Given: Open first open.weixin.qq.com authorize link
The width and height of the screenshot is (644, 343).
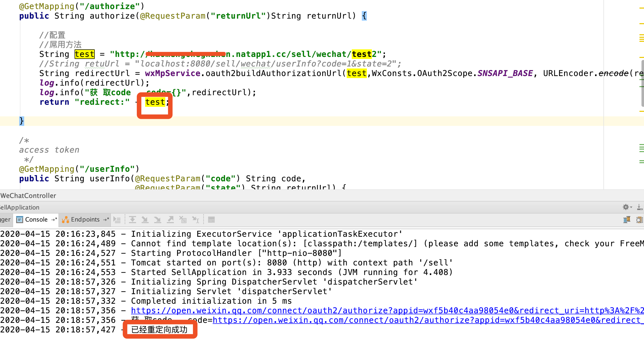Looking at the screenshot, I should click(388, 311).
